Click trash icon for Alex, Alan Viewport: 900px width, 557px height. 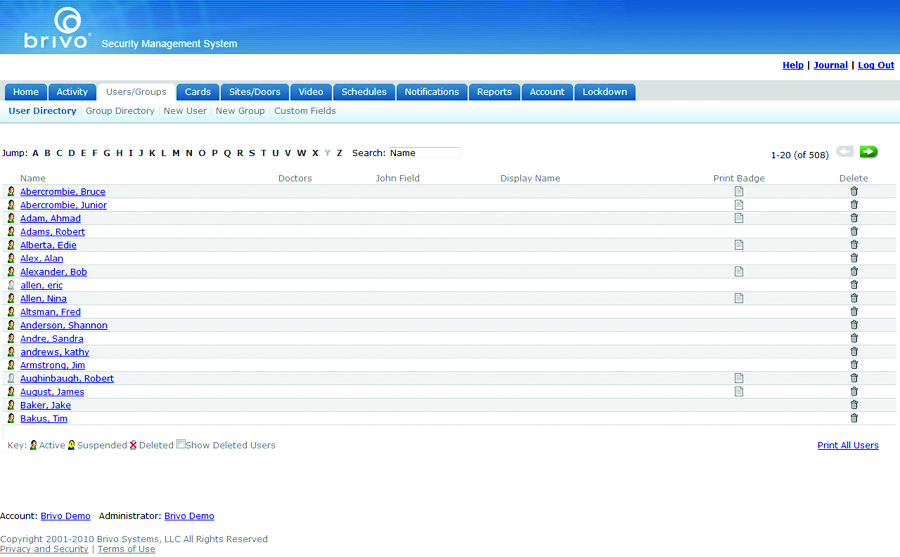click(854, 258)
